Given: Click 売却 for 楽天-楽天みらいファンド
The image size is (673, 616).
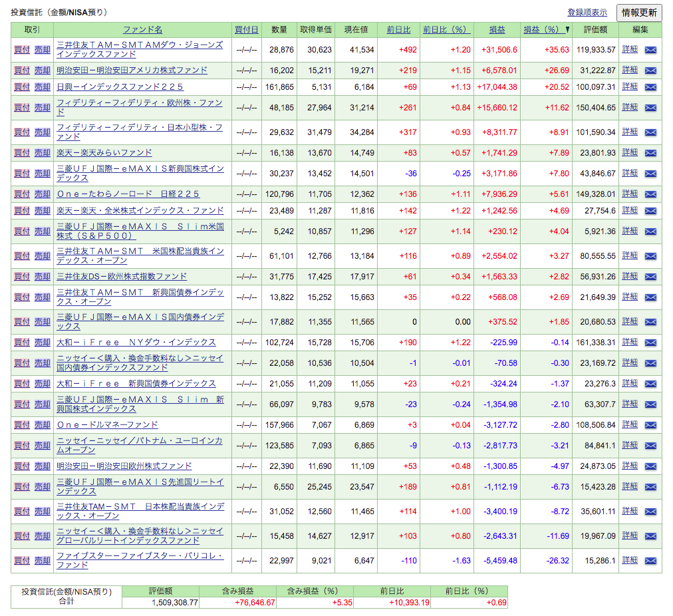Looking at the screenshot, I should 43,153.
